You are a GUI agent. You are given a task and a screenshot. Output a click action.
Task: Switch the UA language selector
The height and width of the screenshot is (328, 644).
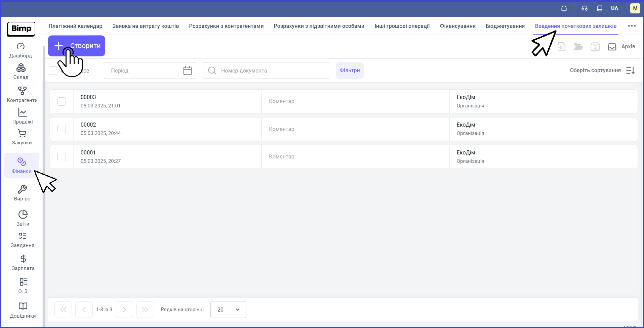(x=614, y=8)
